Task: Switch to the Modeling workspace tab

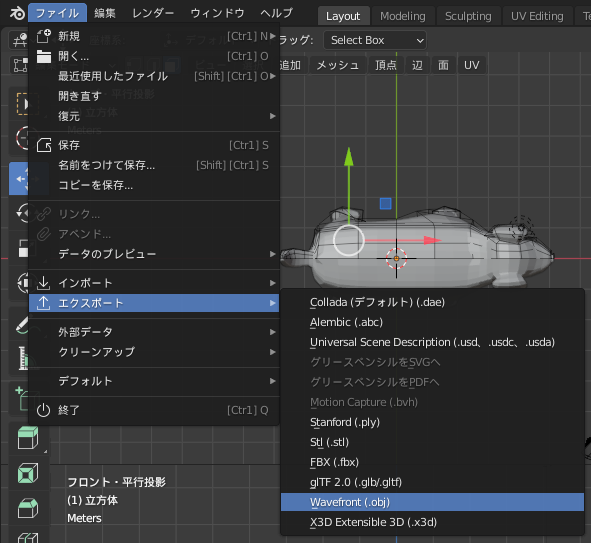Action: [x=403, y=16]
